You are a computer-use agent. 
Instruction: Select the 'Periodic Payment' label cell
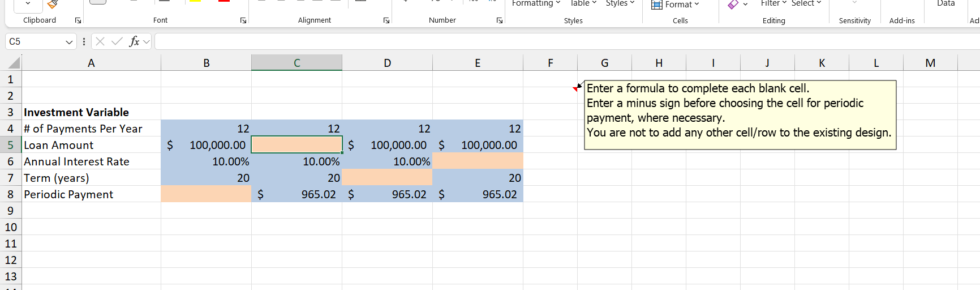pos(91,194)
